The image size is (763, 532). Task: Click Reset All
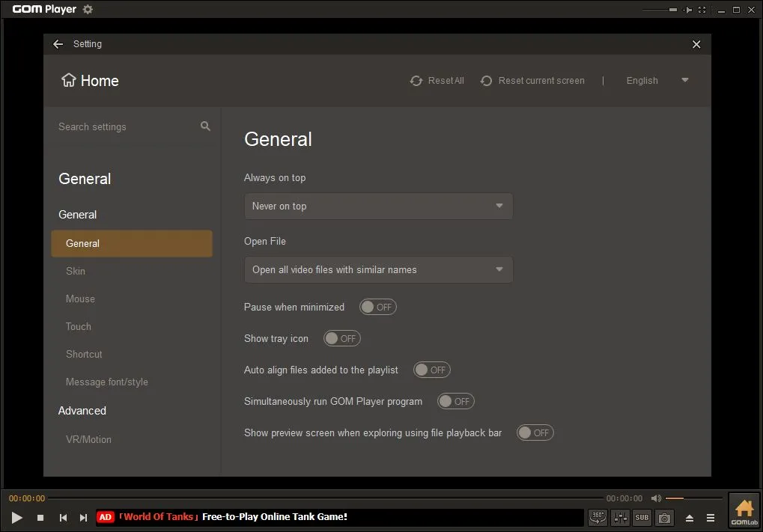pyautogui.click(x=437, y=81)
